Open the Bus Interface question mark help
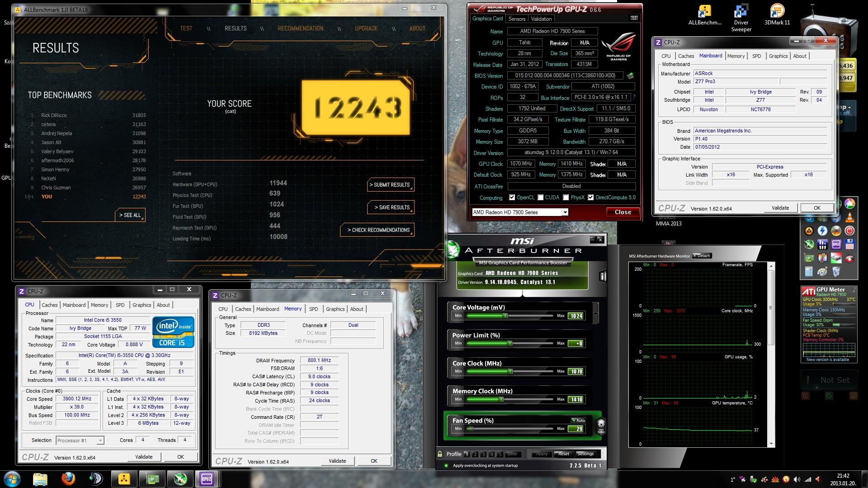 point(634,97)
